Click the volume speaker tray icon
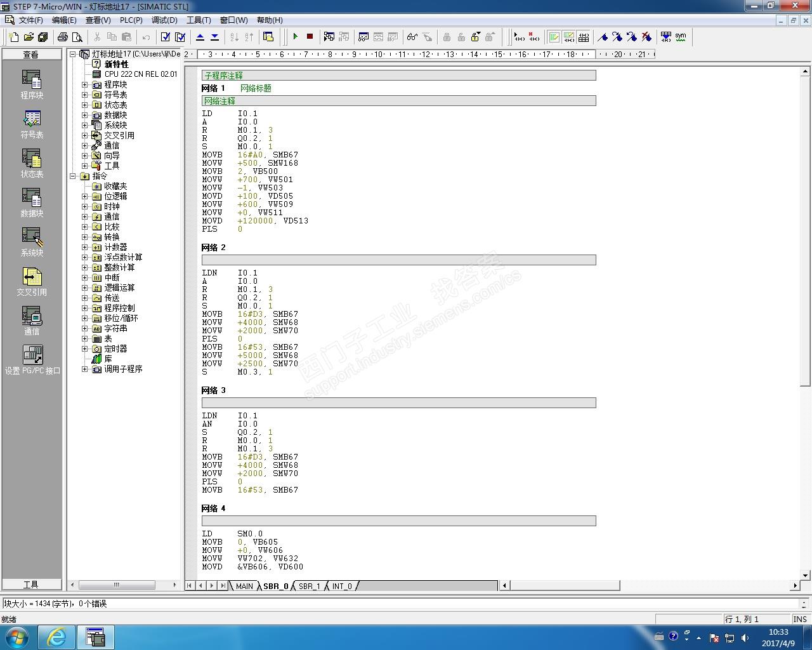This screenshot has width=812, height=650. click(745, 637)
